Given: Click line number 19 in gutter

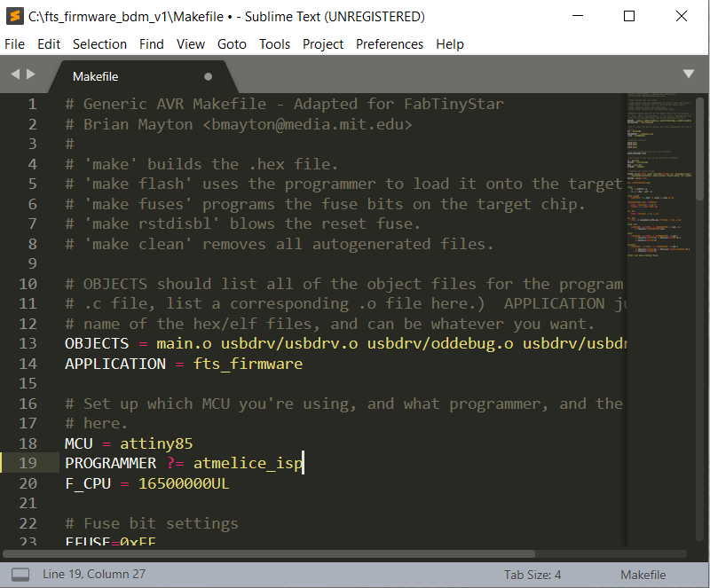Looking at the screenshot, I should [28, 463].
